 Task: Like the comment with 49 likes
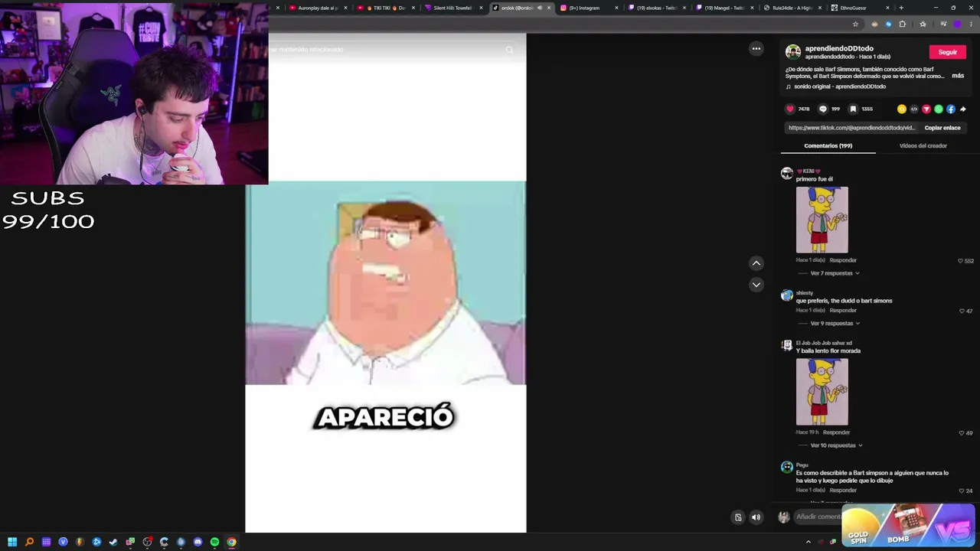[962, 433]
